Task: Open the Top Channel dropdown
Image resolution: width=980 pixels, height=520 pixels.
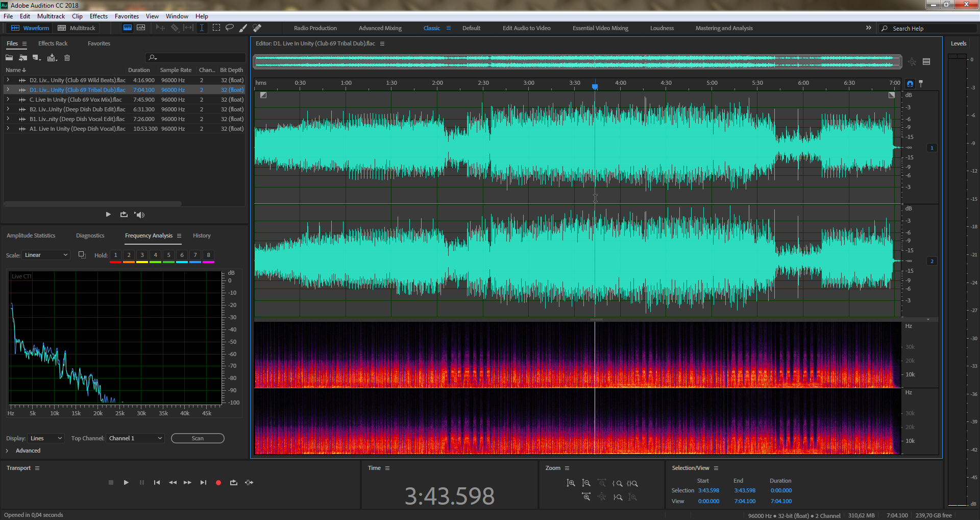Action: coord(135,438)
